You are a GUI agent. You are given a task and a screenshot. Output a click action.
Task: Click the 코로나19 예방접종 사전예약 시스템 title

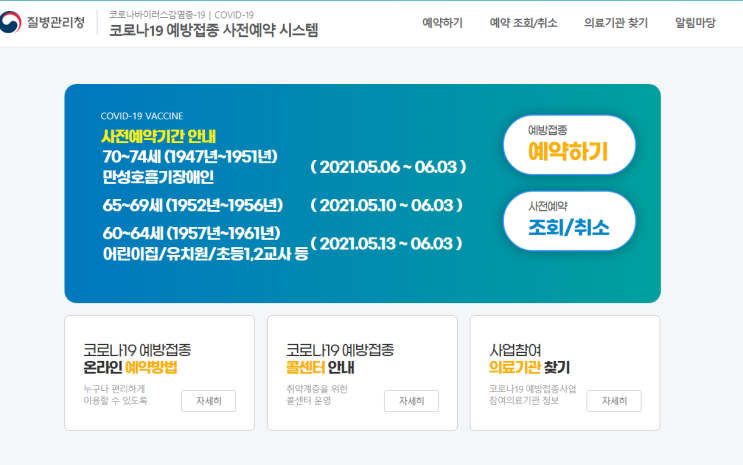[214, 30]
